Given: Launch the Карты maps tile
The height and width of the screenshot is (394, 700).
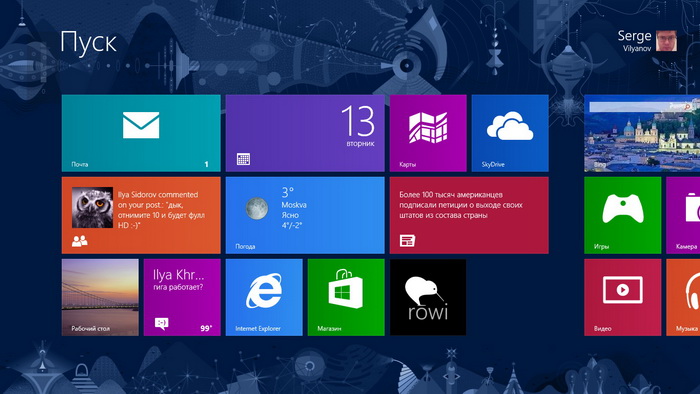Looking at the screenshot, I should pos(428,133).
